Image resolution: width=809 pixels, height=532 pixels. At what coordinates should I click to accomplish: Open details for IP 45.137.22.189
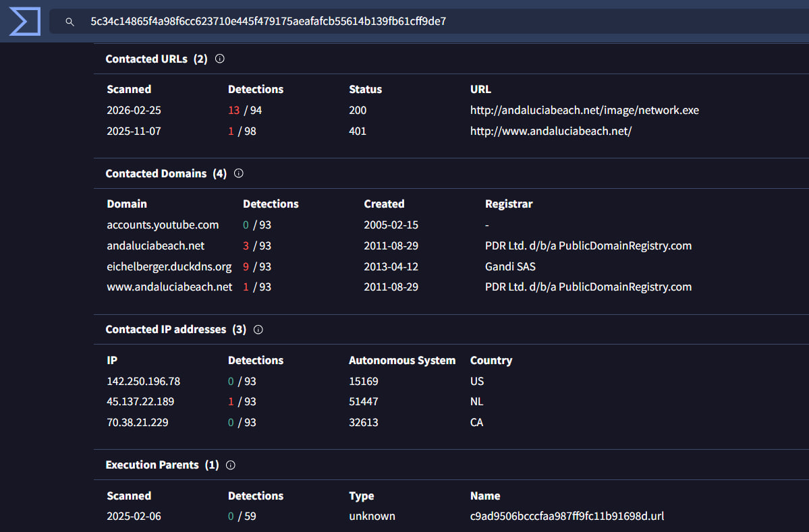(x=142, y=401)
